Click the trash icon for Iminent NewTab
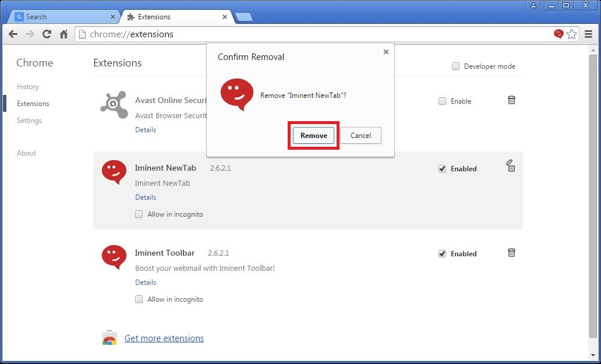Viewport: 601px width, 364px height. click(x=511, y=165)
